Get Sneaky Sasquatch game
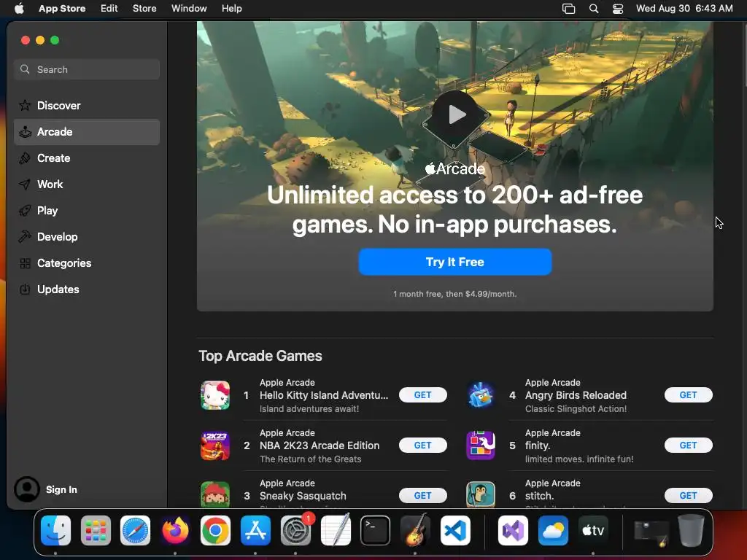Image resolution: width=747 pixels, height=560 pixels. (422, 496)
